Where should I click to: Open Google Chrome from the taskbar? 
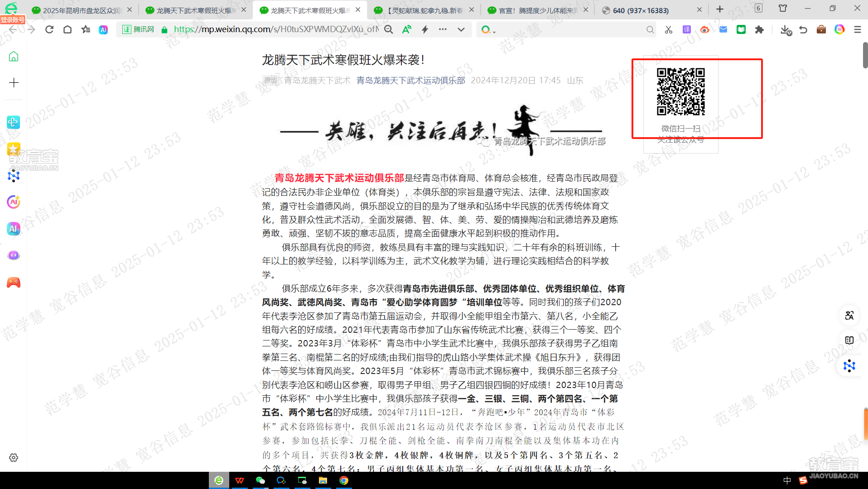click(x=344, y=480)
